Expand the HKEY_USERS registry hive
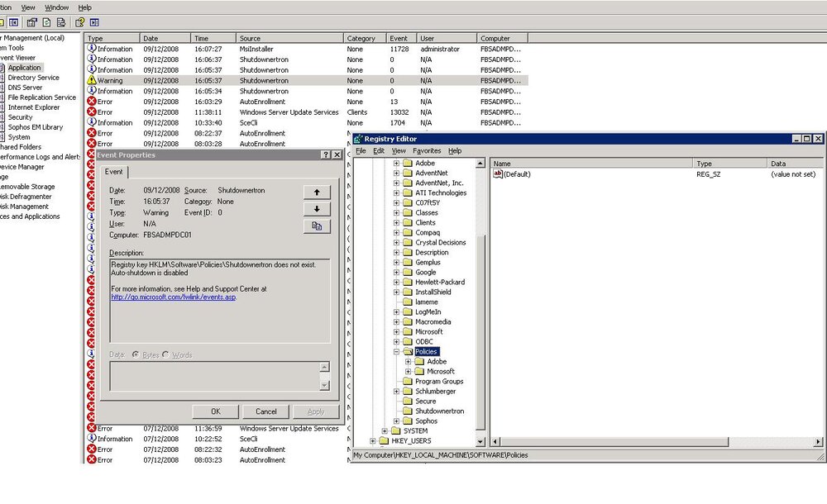This screenshot has height=504, width=827. click(373, 440)
